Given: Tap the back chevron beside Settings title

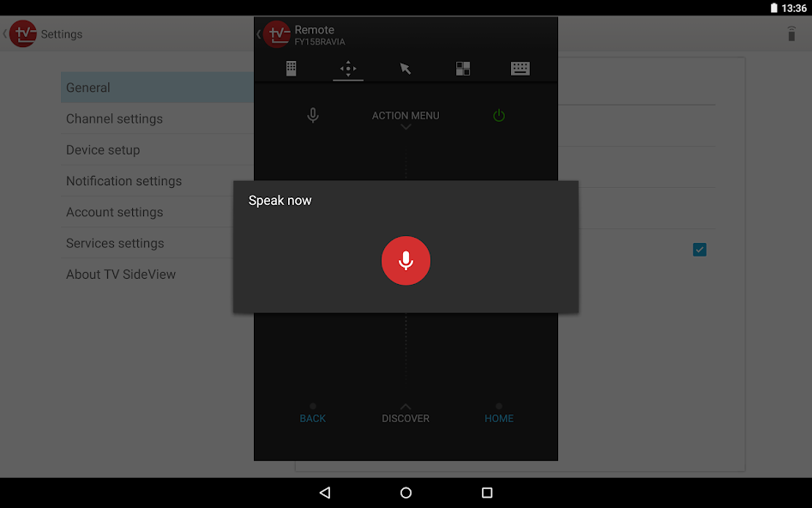Looking at the screenshot, I should click(4, 34).
